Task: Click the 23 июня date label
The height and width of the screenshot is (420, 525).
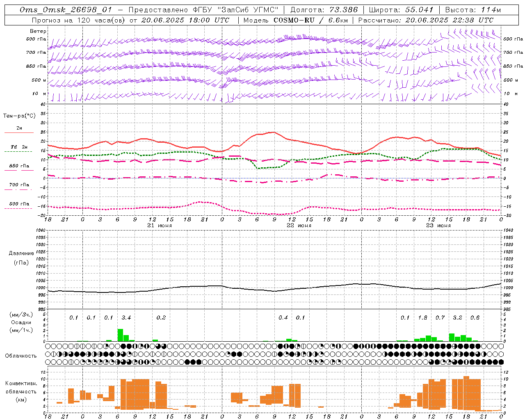Action: click(x=438, y=226)
